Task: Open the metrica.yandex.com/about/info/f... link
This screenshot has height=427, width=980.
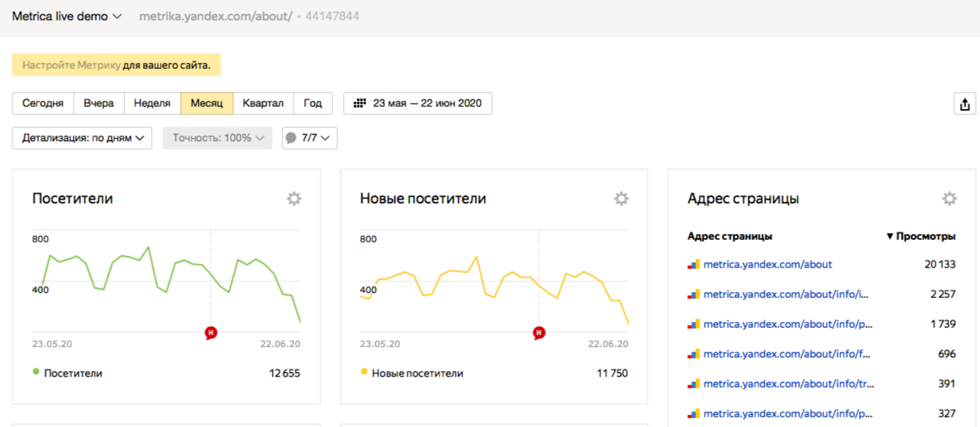Action: tap(787, 354)
